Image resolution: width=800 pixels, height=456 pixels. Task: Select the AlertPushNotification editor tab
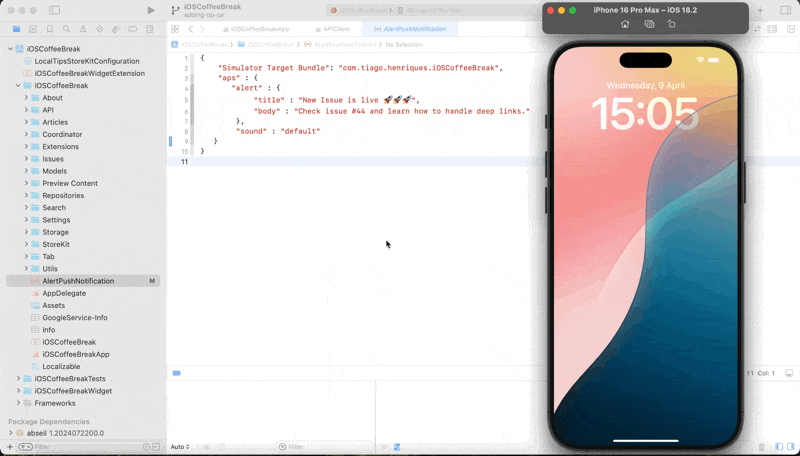(x=410, y=29)
